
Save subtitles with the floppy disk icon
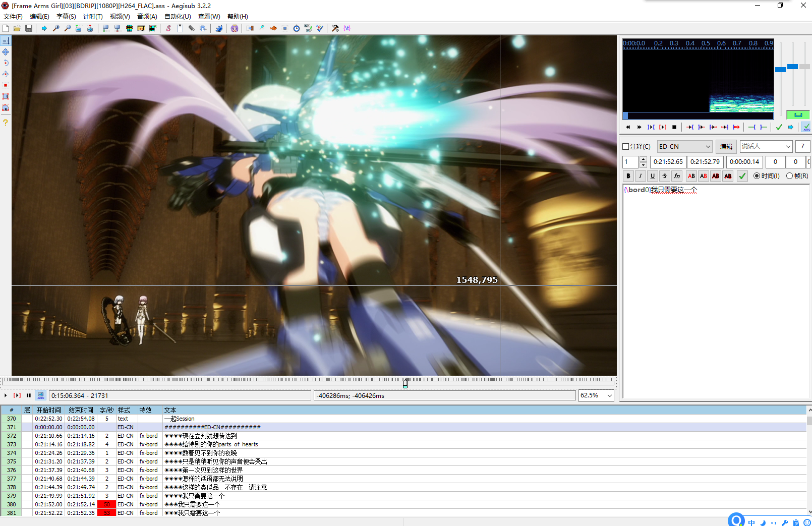(29, 28)
